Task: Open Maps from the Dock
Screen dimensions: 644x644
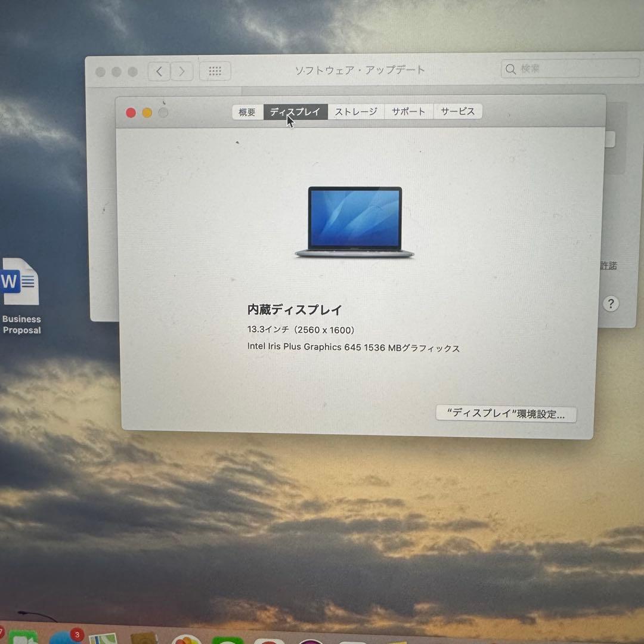Action: [103, 638]
